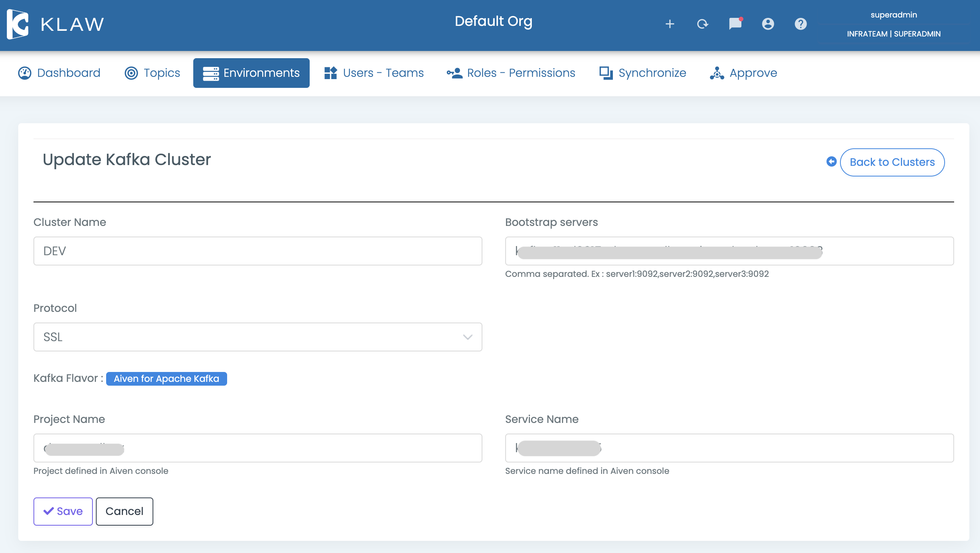Click the refresh icon in header
Viewport: 980px width, 553px height.
(x=702, y=24)
